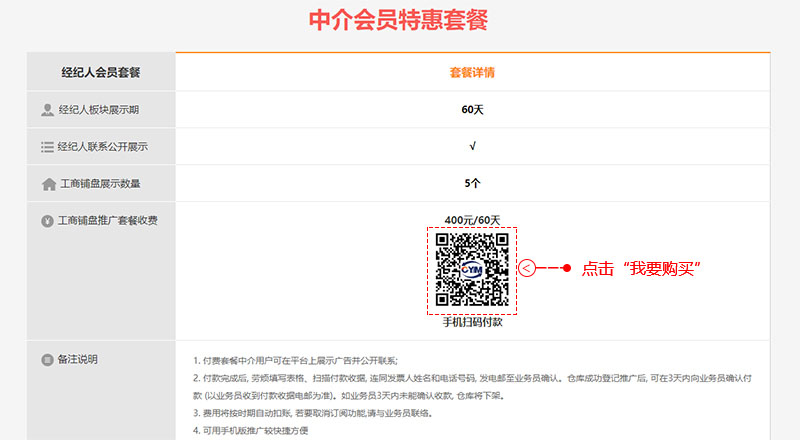Click the 60天 display period value

472,110
